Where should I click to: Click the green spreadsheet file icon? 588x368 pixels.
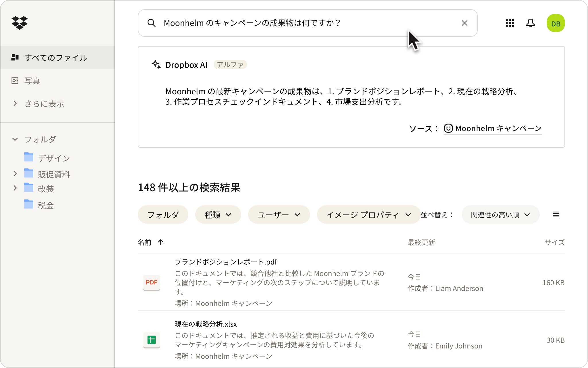click(152, 340)
